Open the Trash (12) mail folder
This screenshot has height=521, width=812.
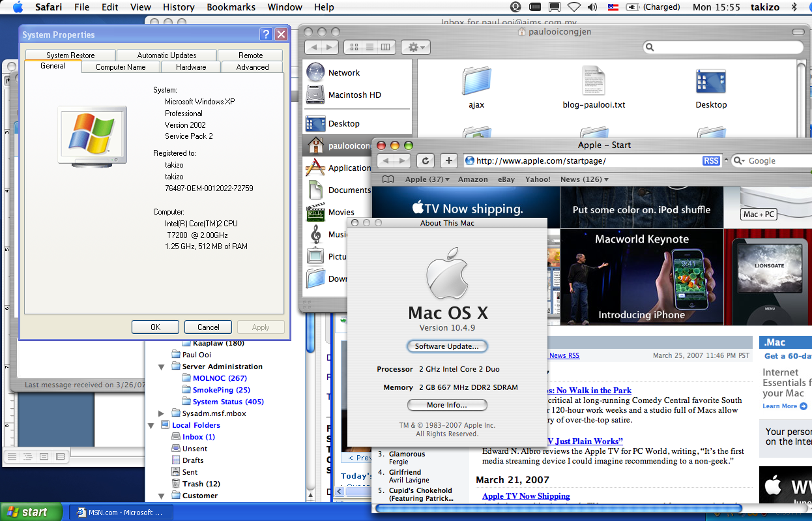pyautogui.click(x=196, y=484)
